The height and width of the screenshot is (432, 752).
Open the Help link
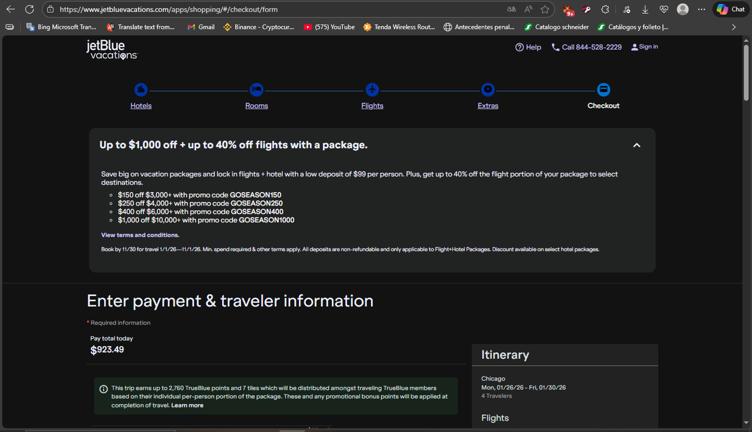click(528, 47)
